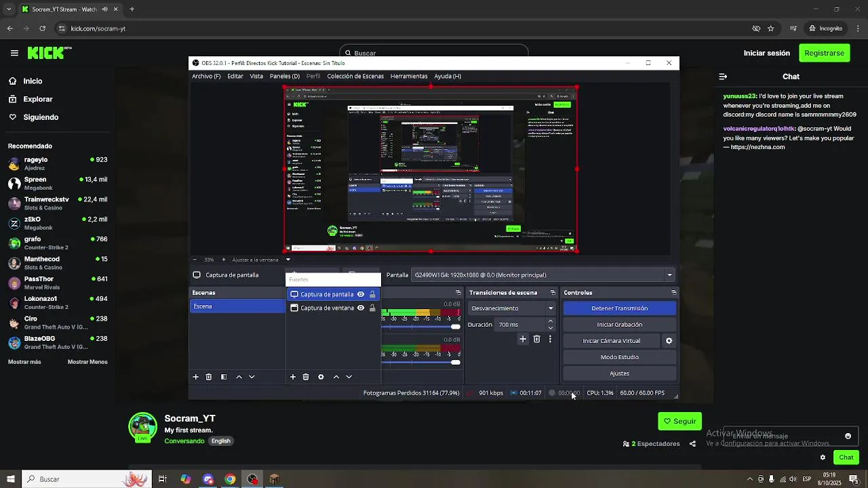The image size is (868, 488).
Task: Open Desvanecimiento transition dropdown
Action: (x=512, y=308)
